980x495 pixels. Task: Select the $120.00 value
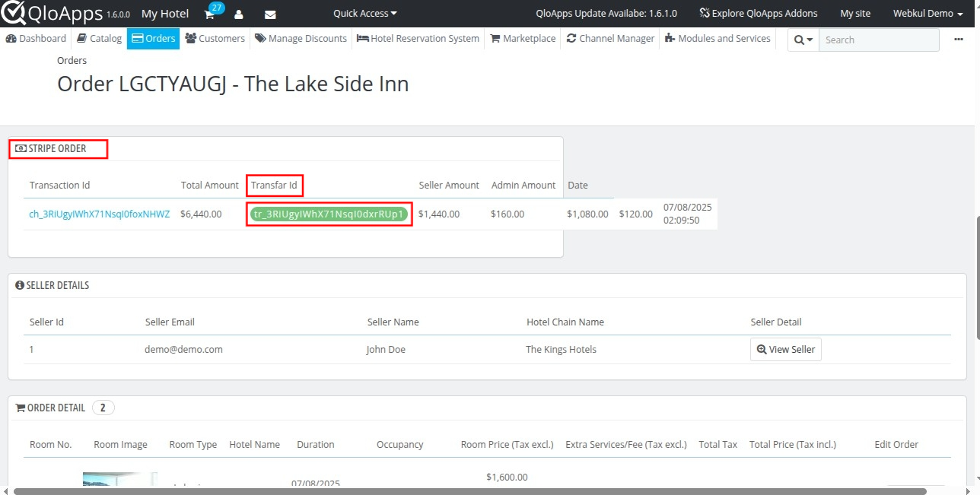(x=636, y=214)
